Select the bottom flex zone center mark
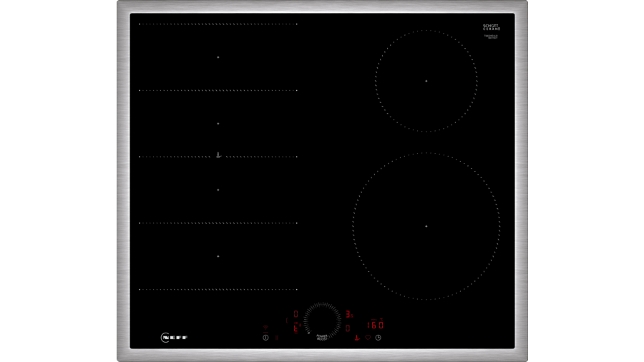The image size is (644, 362). tap(218, 255)
